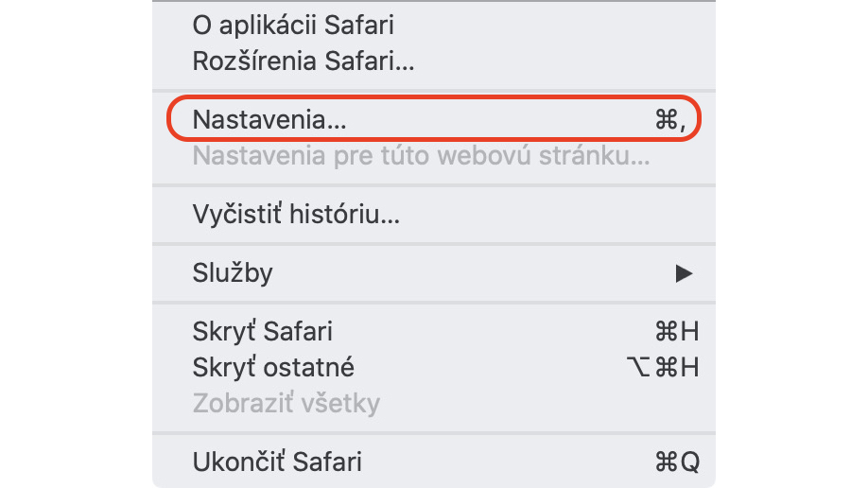This screenshot has width=868, height=488.
Task: Expand Služby using its right-pointing arrow
Action: click(x=684, y=273)
